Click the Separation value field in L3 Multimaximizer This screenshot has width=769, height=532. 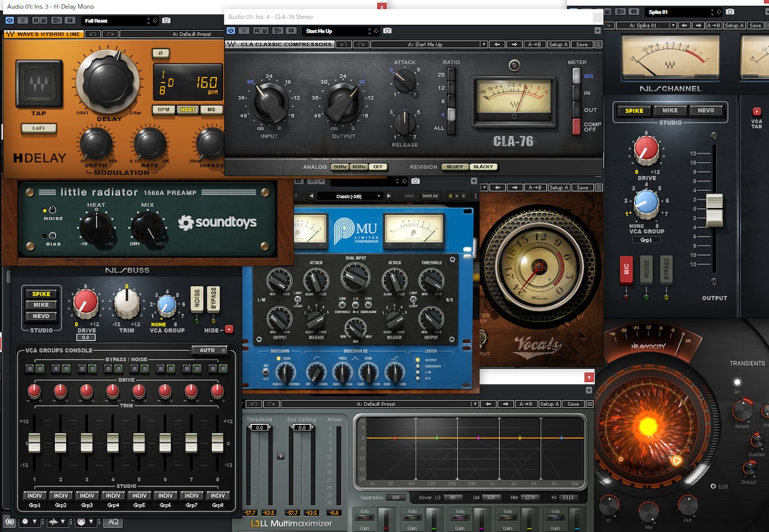click(x=396, y=498)
